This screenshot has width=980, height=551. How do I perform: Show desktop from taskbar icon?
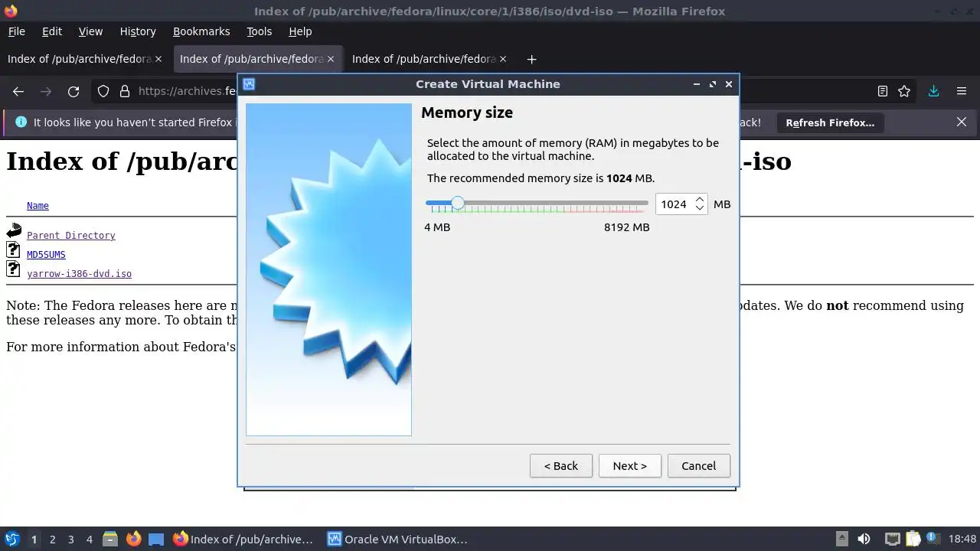[156, 539]
